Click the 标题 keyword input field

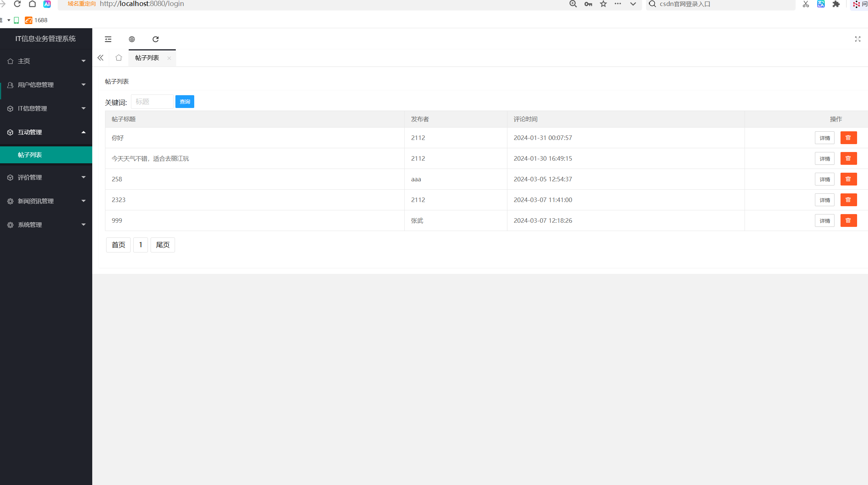[152, 102]
